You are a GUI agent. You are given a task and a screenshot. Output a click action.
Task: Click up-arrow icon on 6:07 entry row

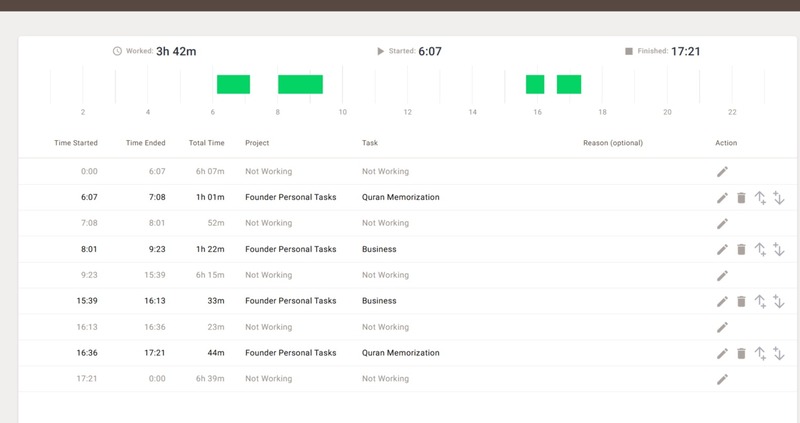click(x=760, y=198)
